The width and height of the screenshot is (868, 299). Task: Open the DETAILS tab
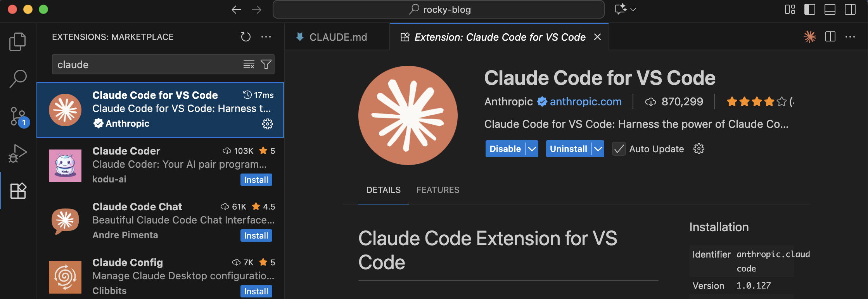click(384, 190)
